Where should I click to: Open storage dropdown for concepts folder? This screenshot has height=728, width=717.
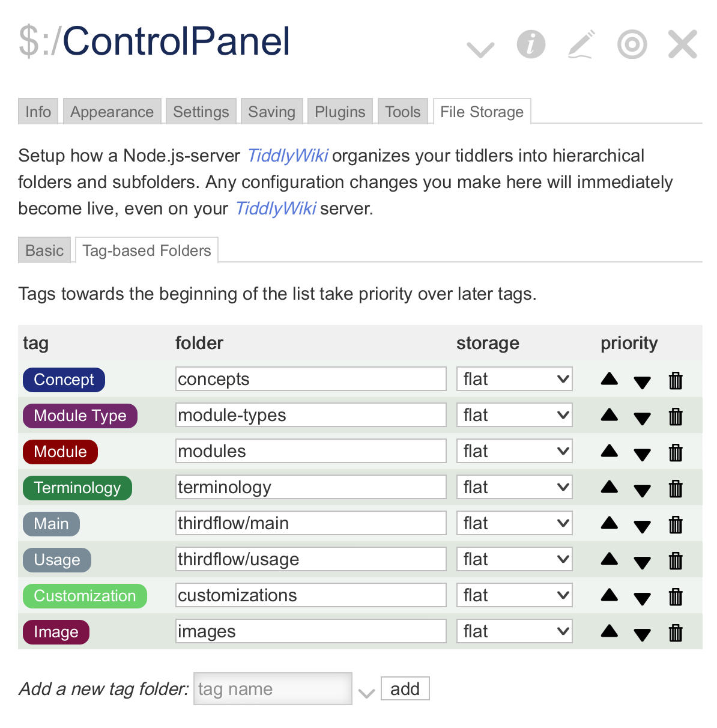click(515, 379)
